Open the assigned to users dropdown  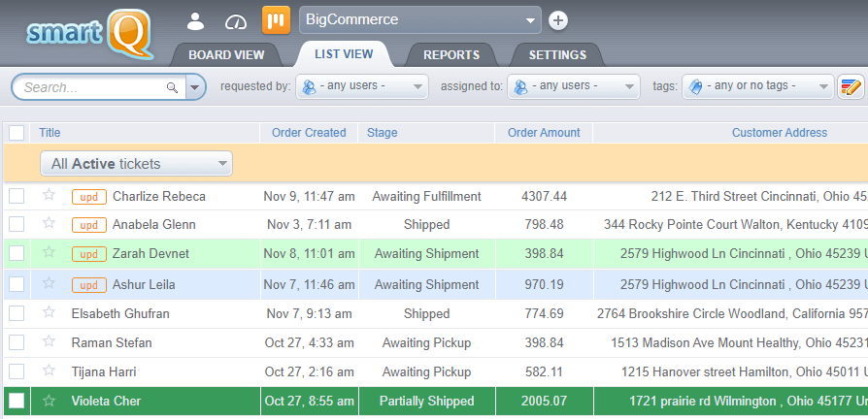point(574,86)
